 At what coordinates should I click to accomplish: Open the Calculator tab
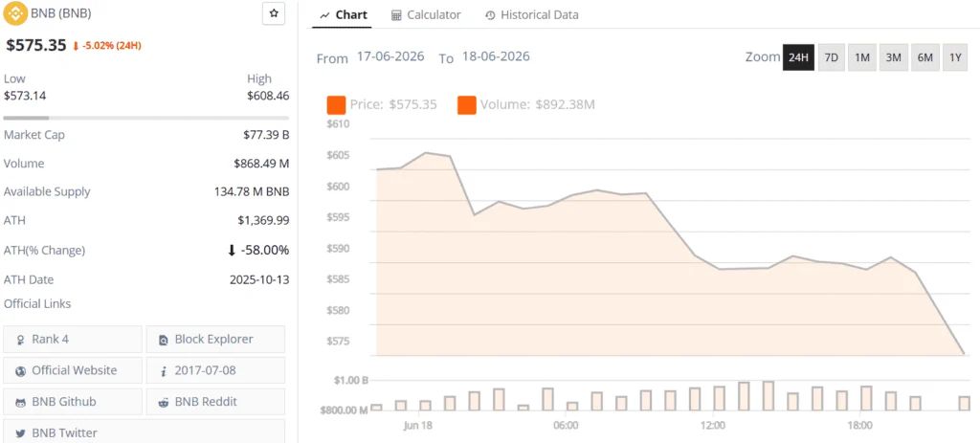tap(426, 15)
